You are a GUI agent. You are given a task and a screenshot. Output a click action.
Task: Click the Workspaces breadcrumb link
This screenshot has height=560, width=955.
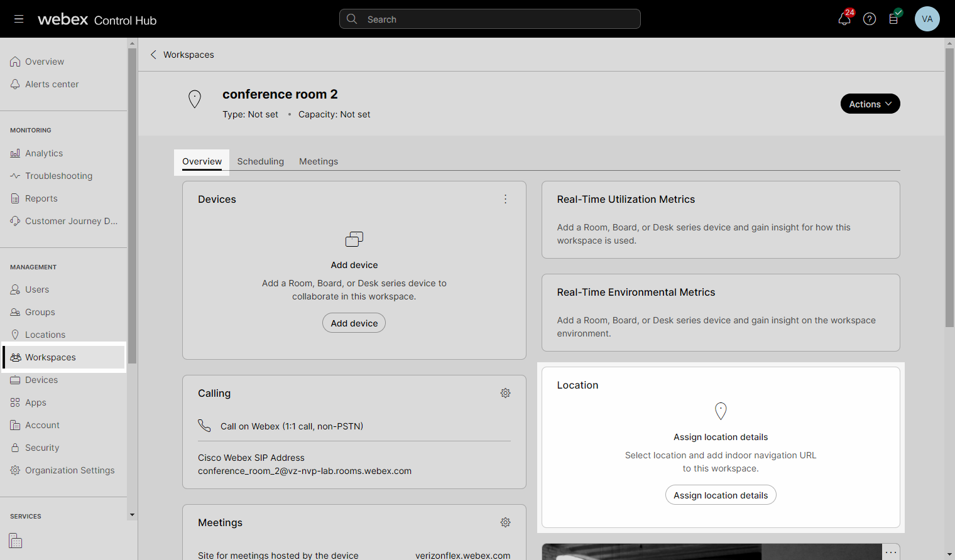coord(188,55)
